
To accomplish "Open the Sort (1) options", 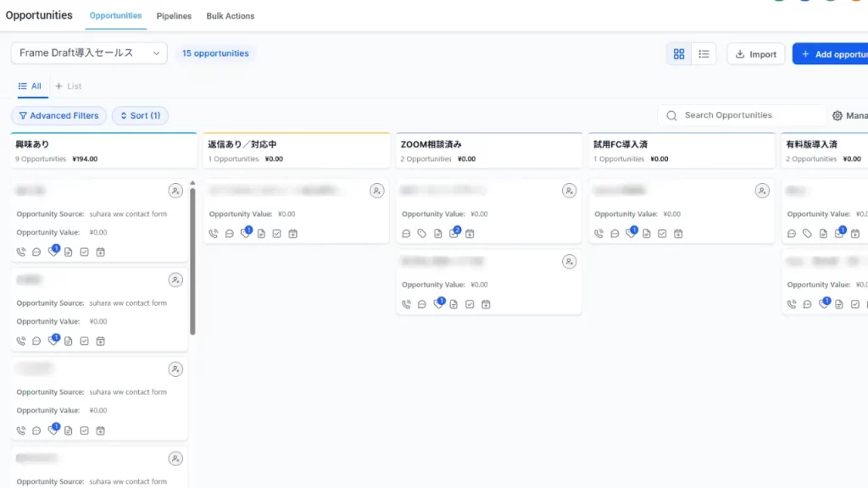I will [x=140, y=116].
